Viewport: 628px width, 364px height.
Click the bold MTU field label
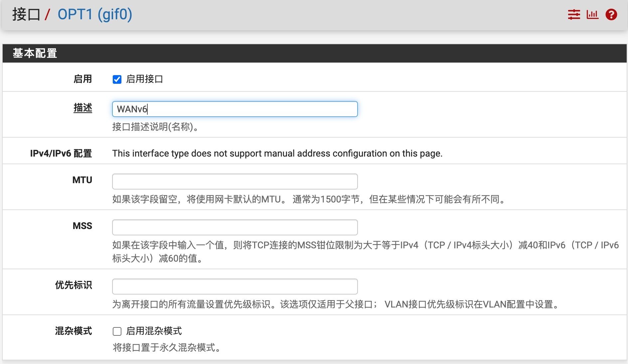[x=82, y=180]
